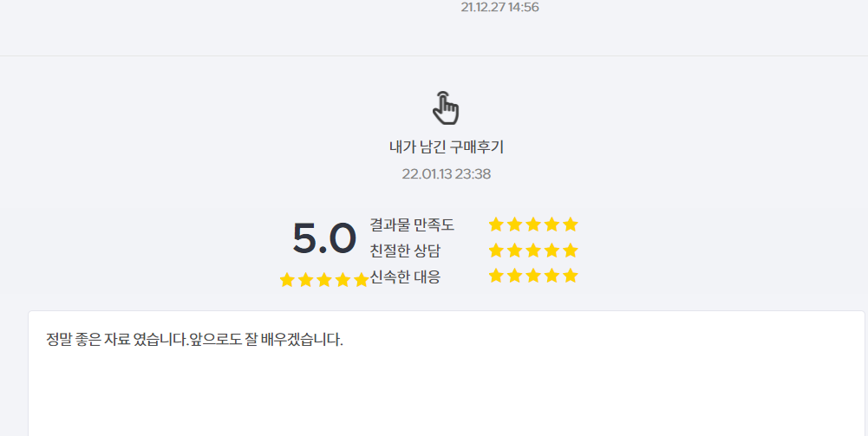
Task: Click first star in 신속한 대응 row
Action: point(496,276)
